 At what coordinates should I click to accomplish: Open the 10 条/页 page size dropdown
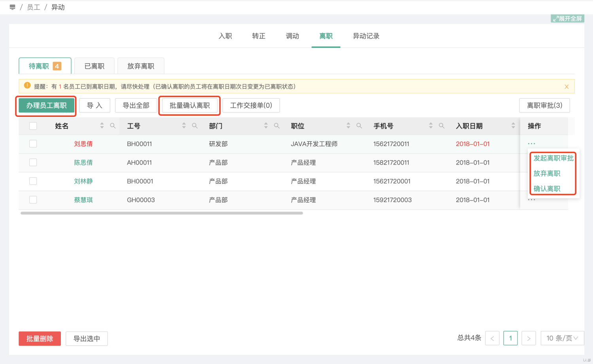click(562, 338)
